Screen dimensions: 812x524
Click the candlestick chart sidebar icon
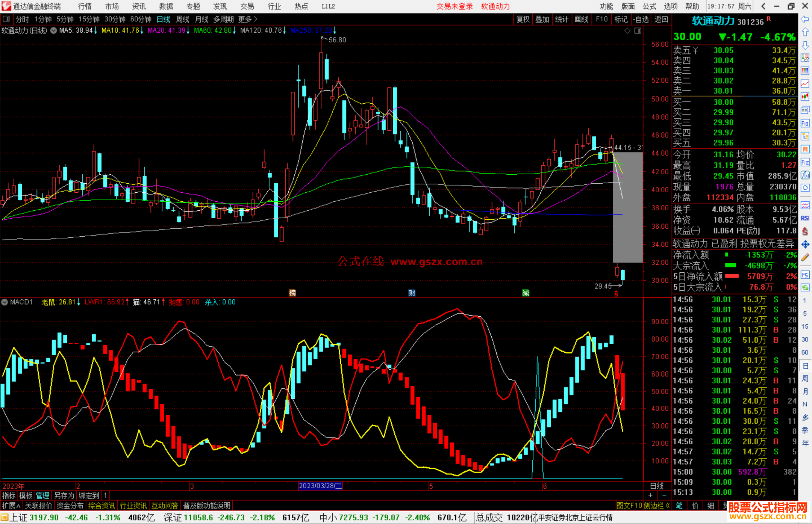tap(805, 97)
